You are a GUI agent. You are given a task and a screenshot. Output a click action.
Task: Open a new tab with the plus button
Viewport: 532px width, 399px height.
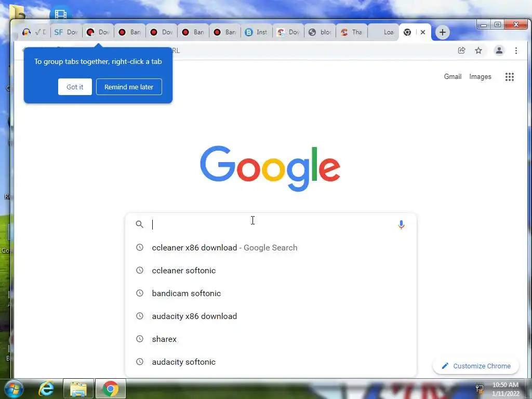coord(443,32)
